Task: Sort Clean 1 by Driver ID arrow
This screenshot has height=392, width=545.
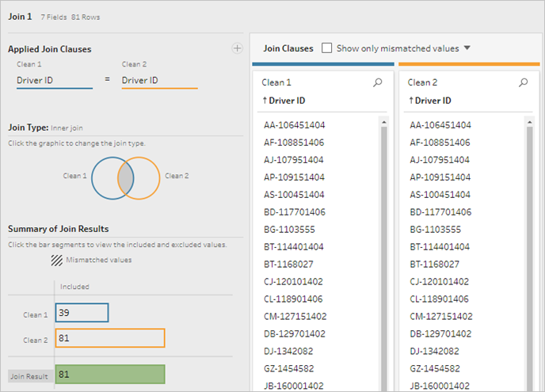Action: point(265,101)
